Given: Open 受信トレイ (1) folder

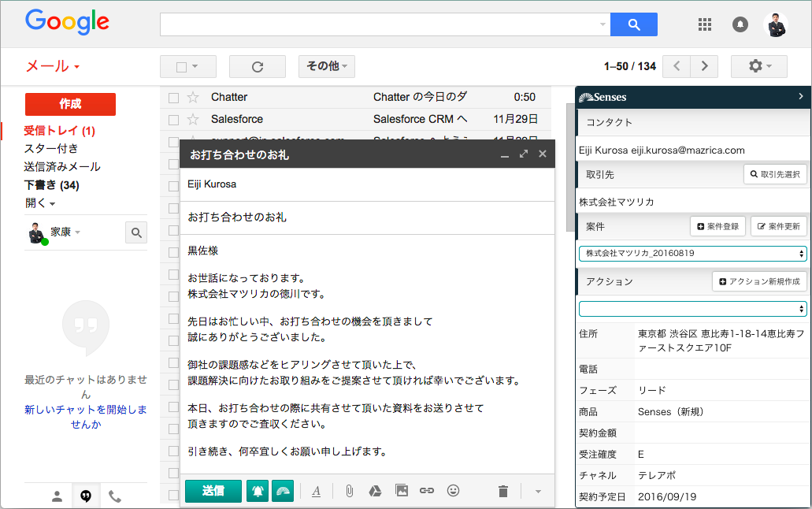Looking at the screenshot, I should coord(60,131).
